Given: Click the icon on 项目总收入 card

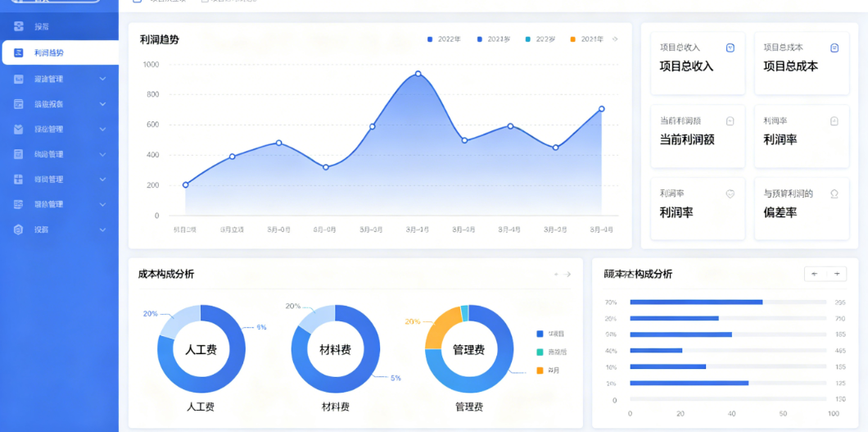Looking at the screenshot, I should coord(730,48).
